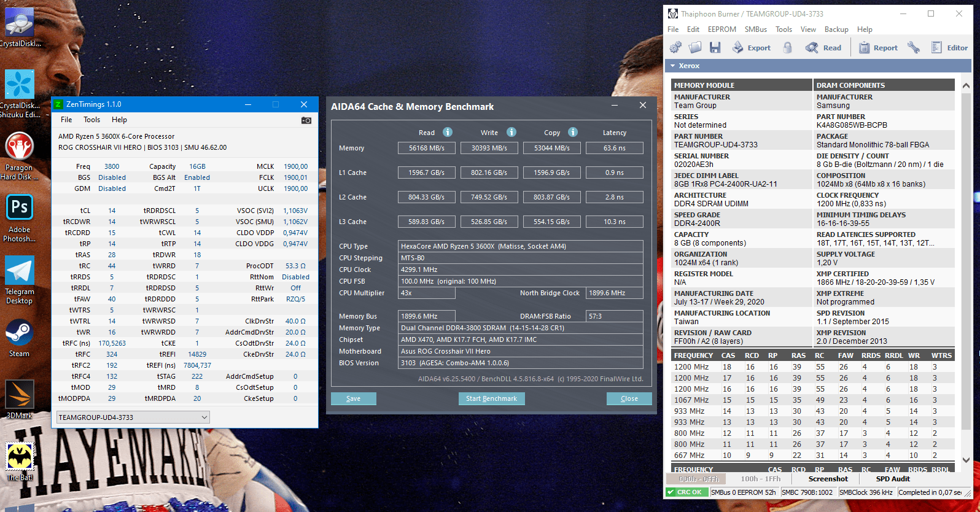The height and width of the screenshot is (512, 980).
Task: Click the AIDA64 Save button
Action: (354, 398)
